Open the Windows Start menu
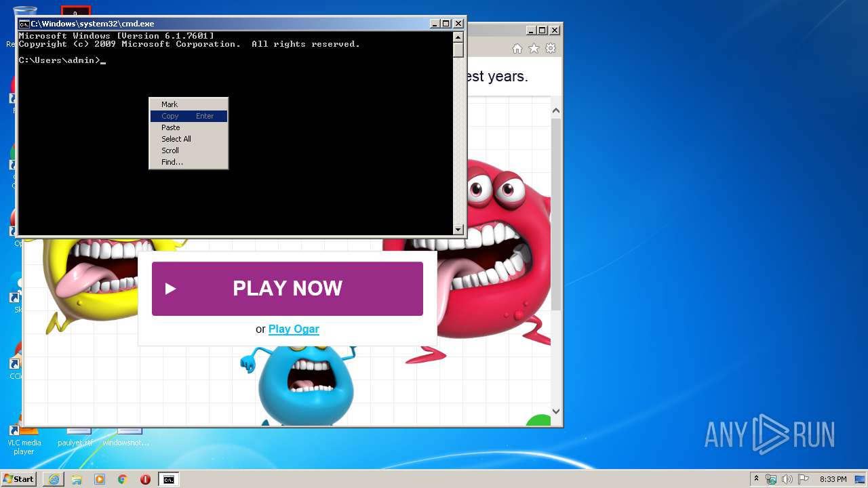868x488 pixels. (19, 479)
